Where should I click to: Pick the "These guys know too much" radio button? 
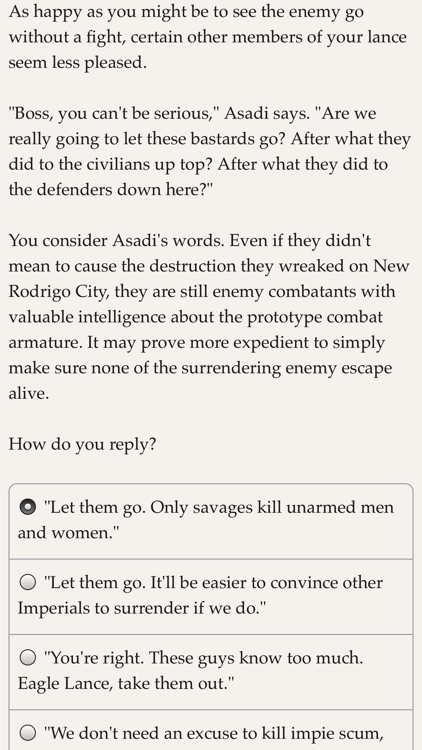pos(28,658)
